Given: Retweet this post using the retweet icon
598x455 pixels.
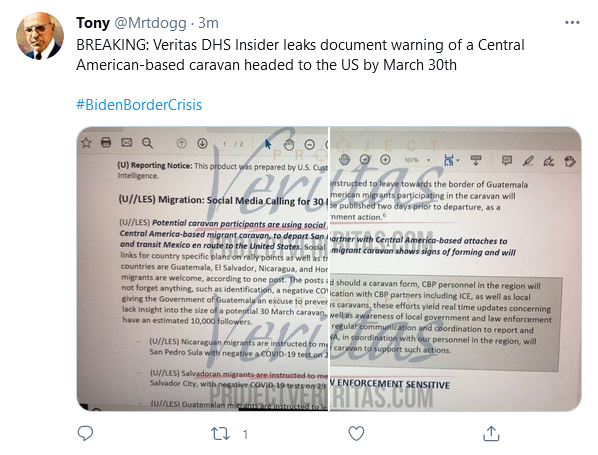Looking at the screenshot, I should pyautogui.click(x=220, y=434).
